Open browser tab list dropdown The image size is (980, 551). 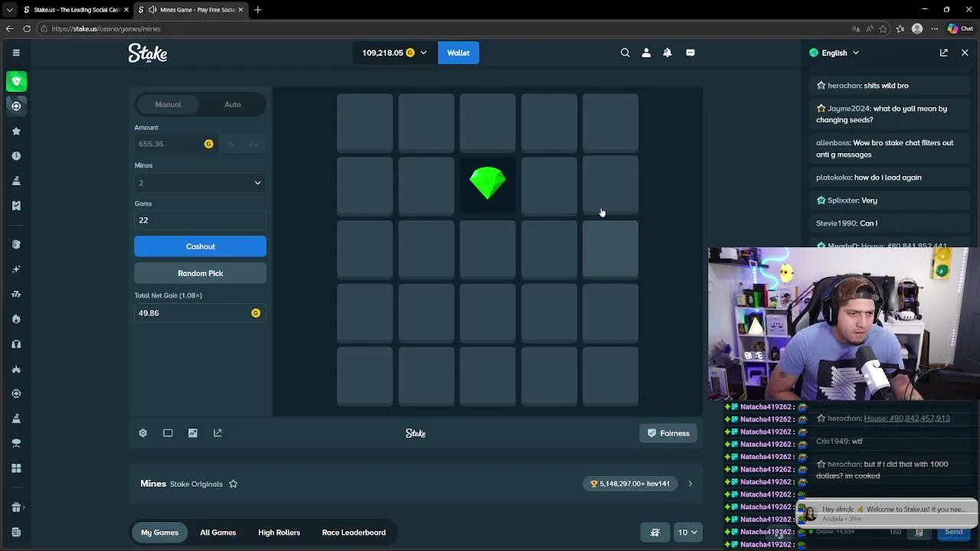click(x=9, y=10)
